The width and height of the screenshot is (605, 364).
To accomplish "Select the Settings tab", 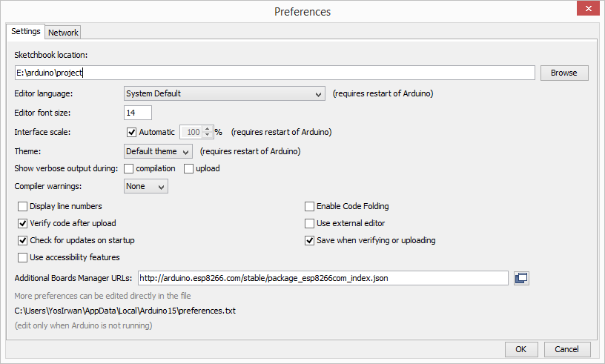I will click(x=26, y=32).
